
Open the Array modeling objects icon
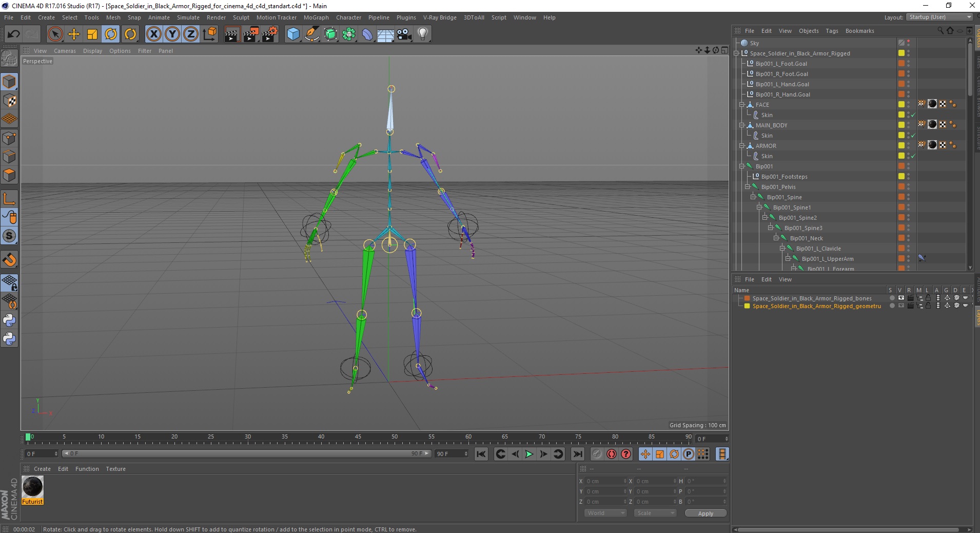click(x=349, y=34)
